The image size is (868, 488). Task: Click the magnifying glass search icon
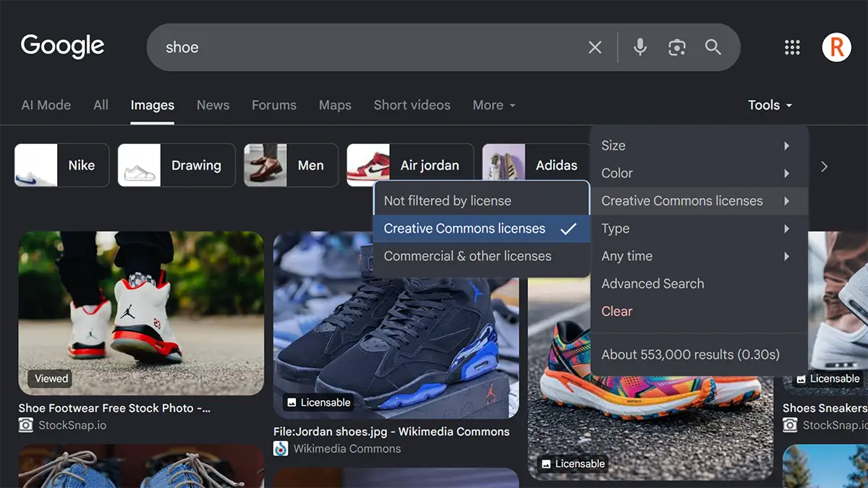(x=713, y=48)
